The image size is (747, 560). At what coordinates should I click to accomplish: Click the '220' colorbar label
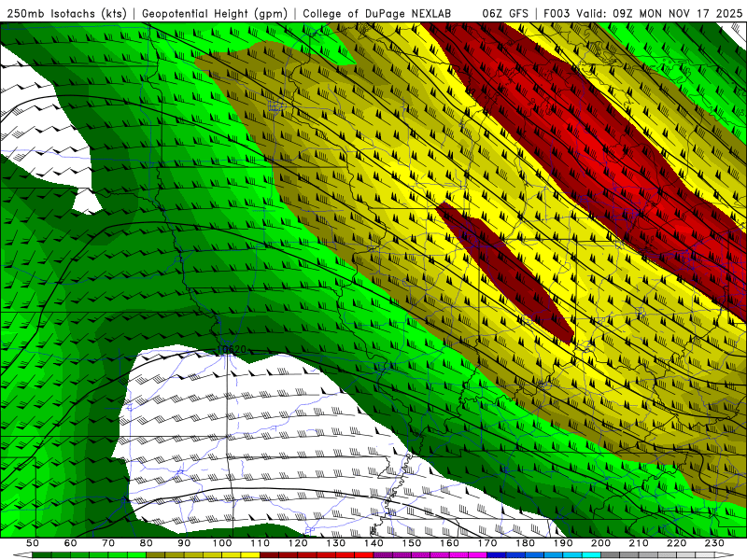676,543
